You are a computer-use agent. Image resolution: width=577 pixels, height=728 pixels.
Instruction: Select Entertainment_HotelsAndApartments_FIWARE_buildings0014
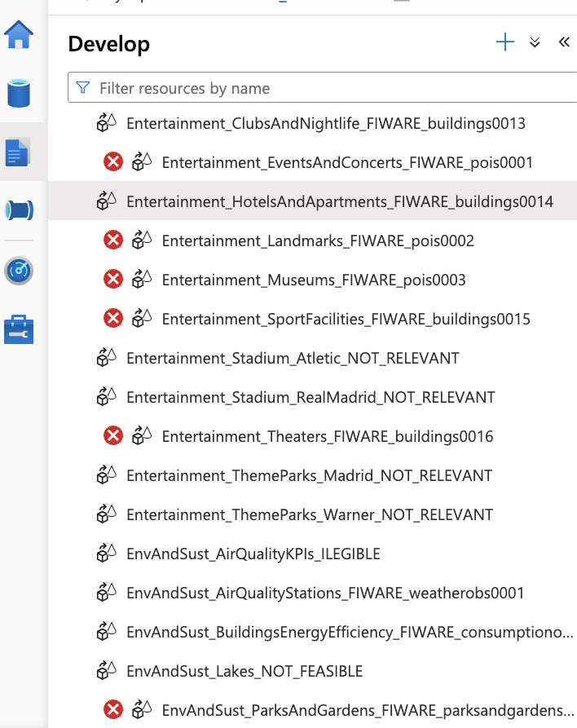click(x=340, y=201)
